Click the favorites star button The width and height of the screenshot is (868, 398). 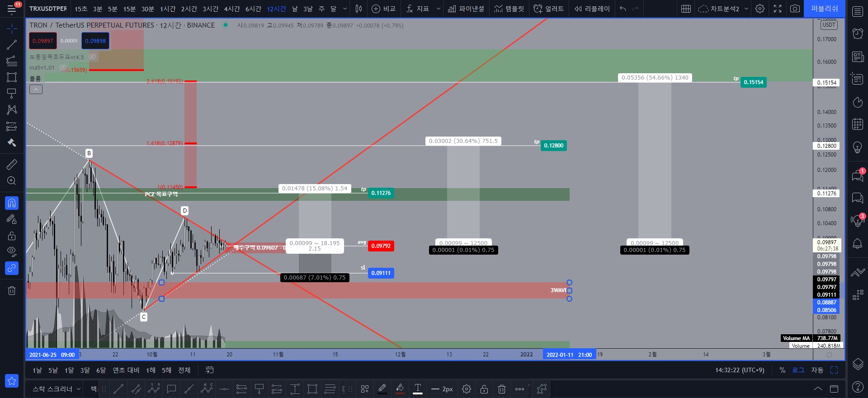coord(12,381)
